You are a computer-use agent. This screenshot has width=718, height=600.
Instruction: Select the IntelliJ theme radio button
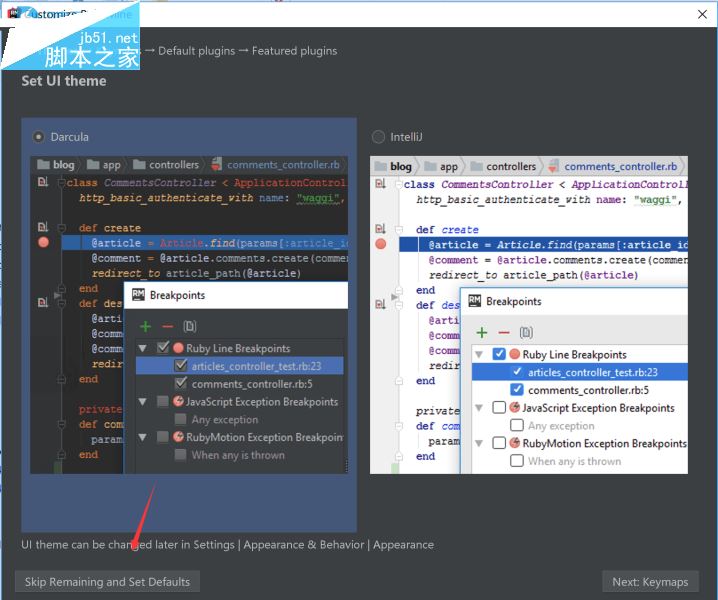click(x=378, y=137)
